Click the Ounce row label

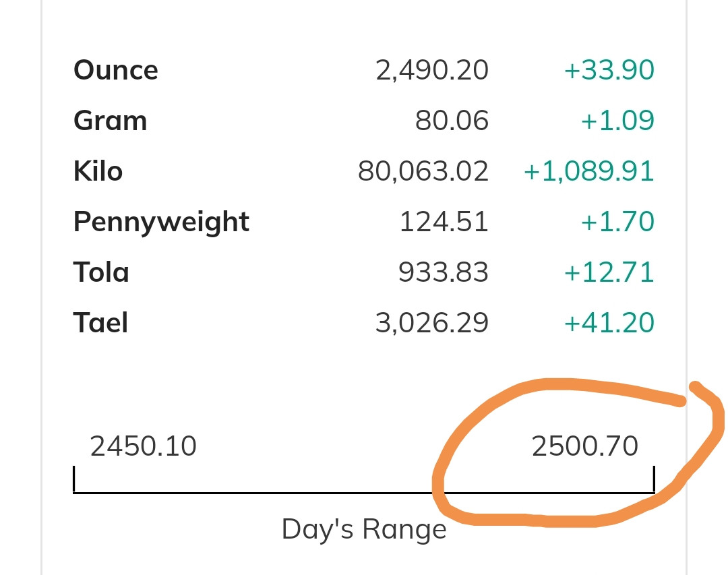[115, 70]
